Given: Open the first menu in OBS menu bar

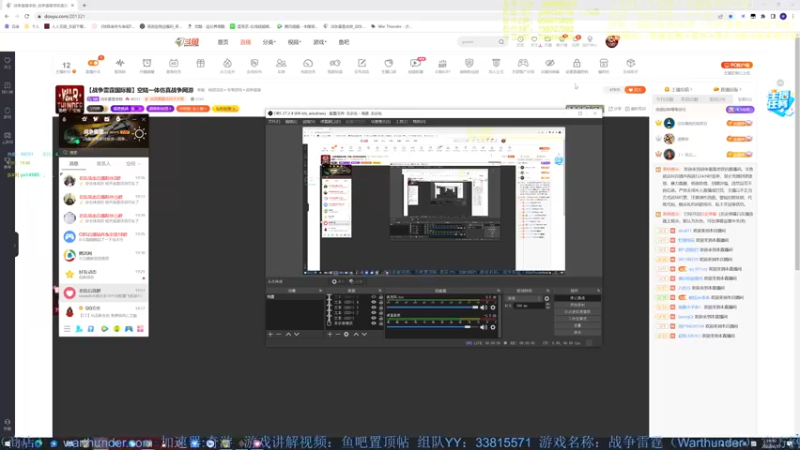Looking at the screenshot, I should pyautogui.click(x=274, y=121).
